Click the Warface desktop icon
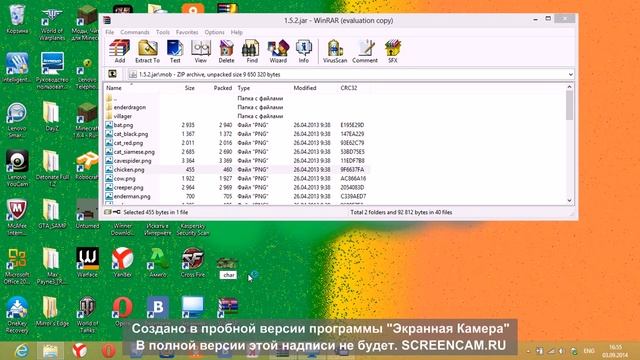The width and height of the screenshot is (640, 360). pyautogui.click(x=87, y=262)
